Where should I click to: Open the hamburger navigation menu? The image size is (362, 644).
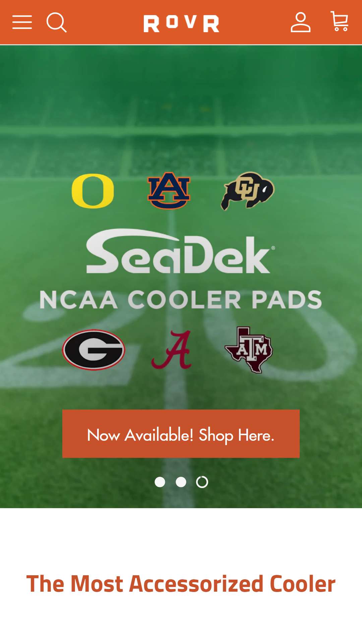point(22,22)
